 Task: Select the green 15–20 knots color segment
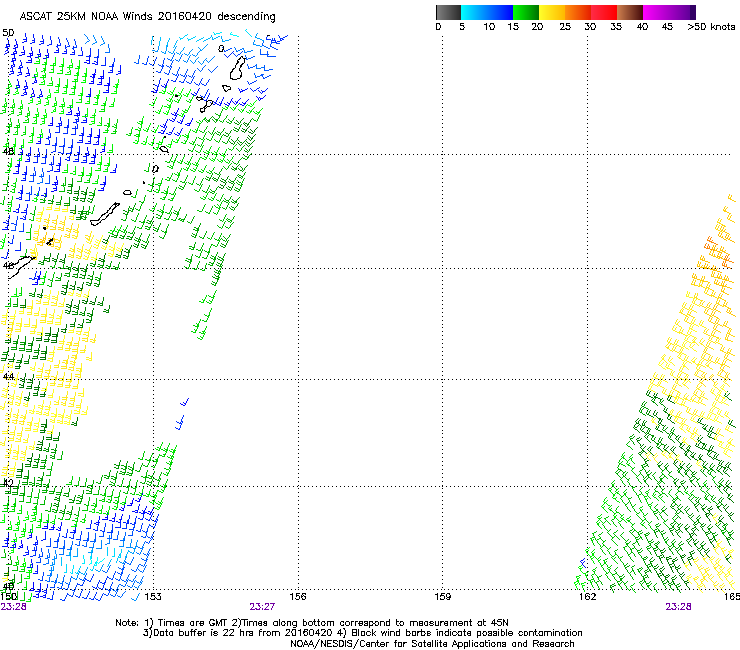click(x=526, y=12)
